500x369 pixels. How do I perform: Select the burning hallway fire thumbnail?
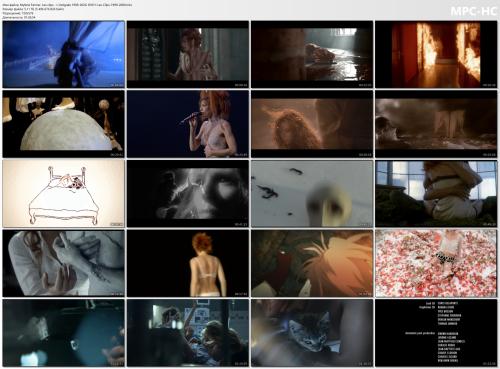coord(436,54)
